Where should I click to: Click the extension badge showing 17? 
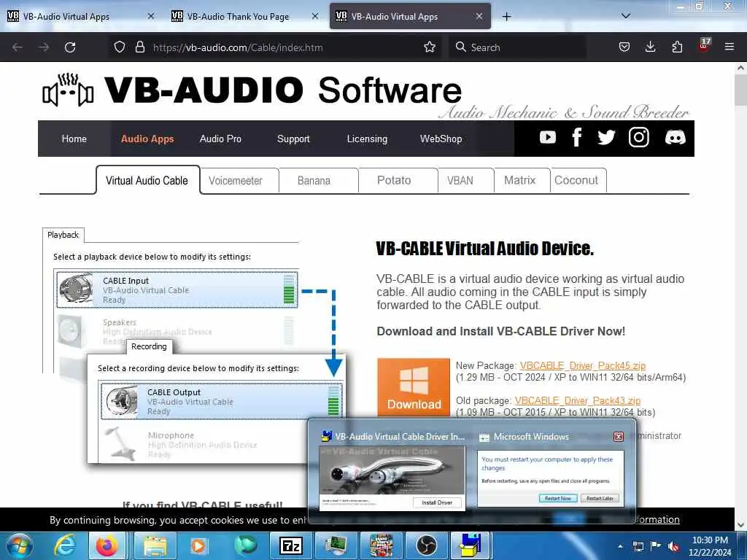click(704, 45)
